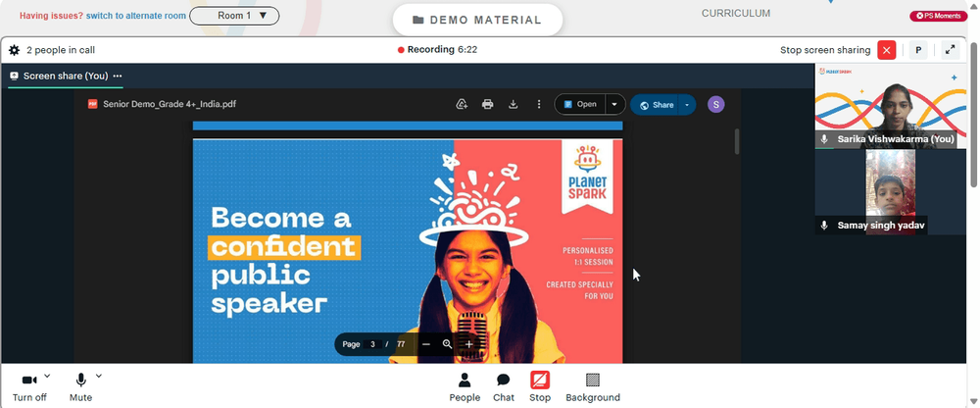Click the Recording 6:22 indicator
Screen dimensions: 980x408
[x=437, y=50]
